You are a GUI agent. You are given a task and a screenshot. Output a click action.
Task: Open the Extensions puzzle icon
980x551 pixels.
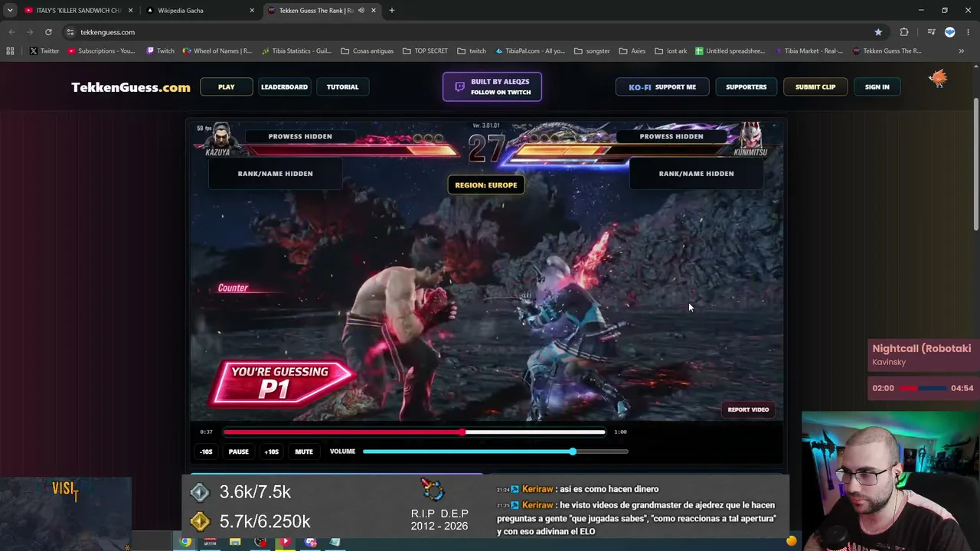point(904,32)
